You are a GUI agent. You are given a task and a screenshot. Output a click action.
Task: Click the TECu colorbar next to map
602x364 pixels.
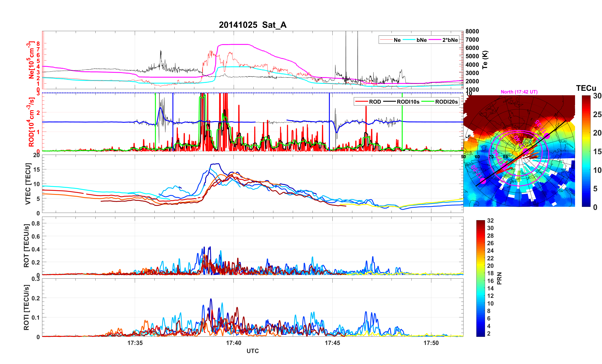tap(586, 151)
